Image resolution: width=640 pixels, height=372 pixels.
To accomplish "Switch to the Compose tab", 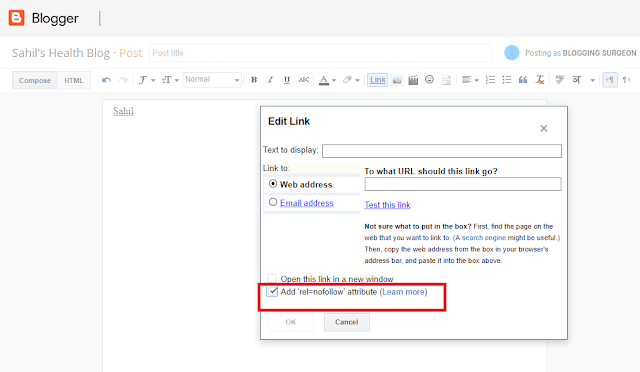I will click(x=35, y=80).
